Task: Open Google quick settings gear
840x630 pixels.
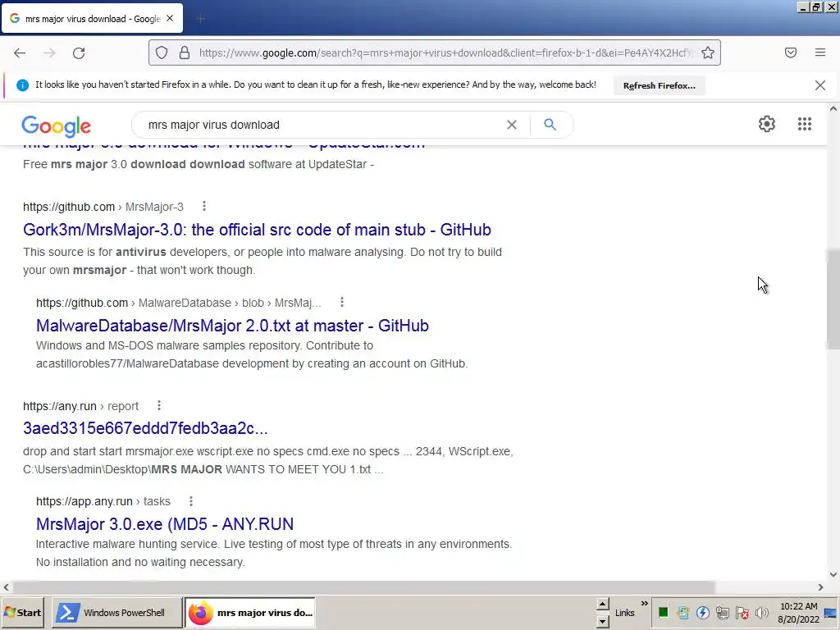Action: (767, 124)
